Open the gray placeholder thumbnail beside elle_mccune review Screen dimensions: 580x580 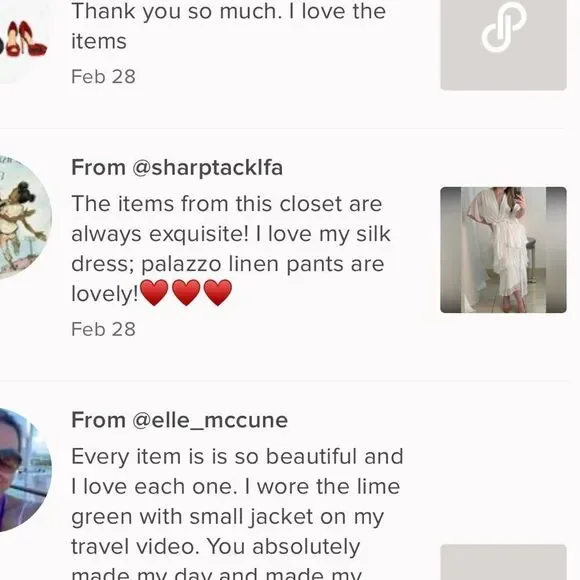503,562
